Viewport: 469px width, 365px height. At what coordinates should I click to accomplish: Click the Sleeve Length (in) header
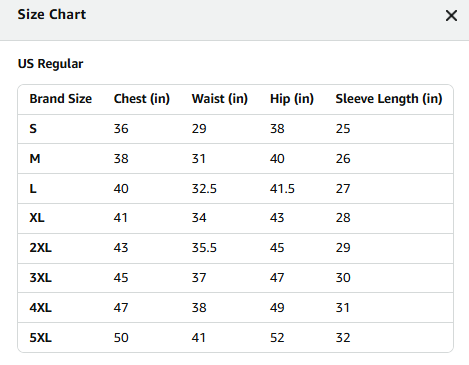click(389, 99)
